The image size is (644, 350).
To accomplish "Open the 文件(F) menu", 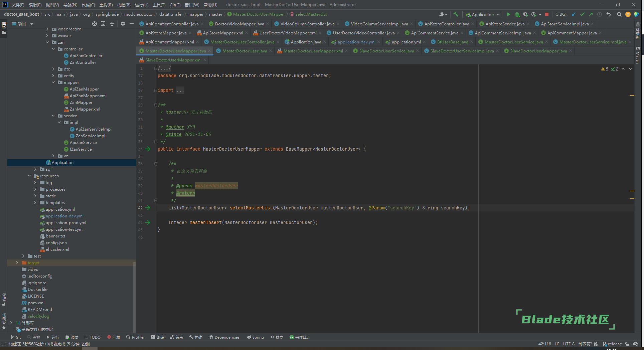I will tap(18, 5).
